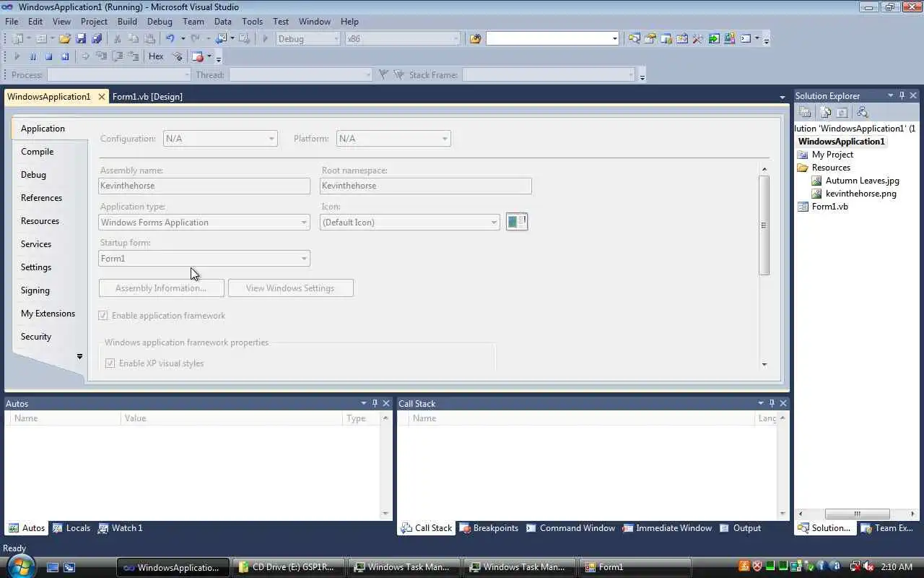Click the Windows Start orb

[x=19, y=566]
